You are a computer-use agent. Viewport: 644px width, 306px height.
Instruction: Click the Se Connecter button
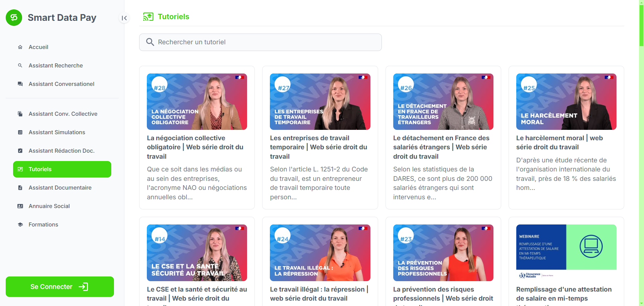[60, 287]
